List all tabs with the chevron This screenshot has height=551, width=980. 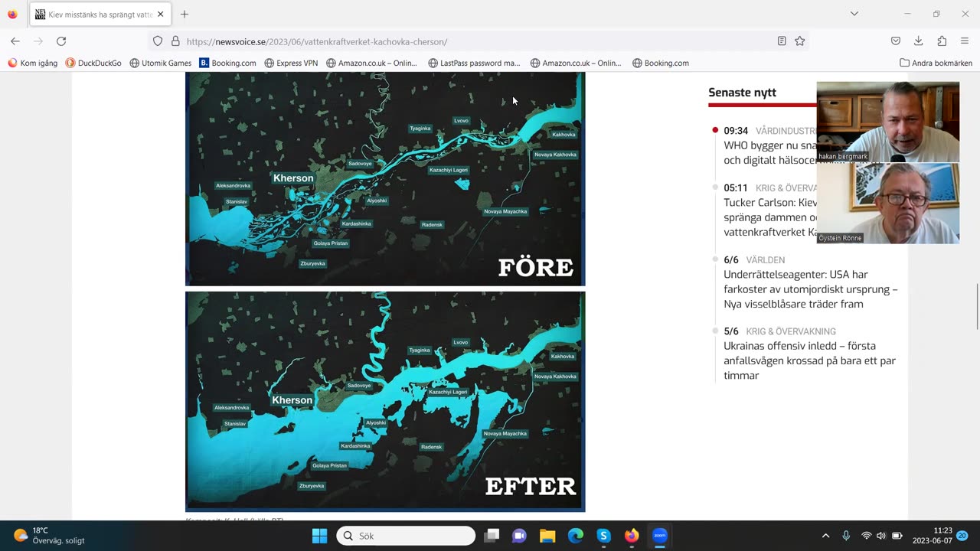[854, 14]
